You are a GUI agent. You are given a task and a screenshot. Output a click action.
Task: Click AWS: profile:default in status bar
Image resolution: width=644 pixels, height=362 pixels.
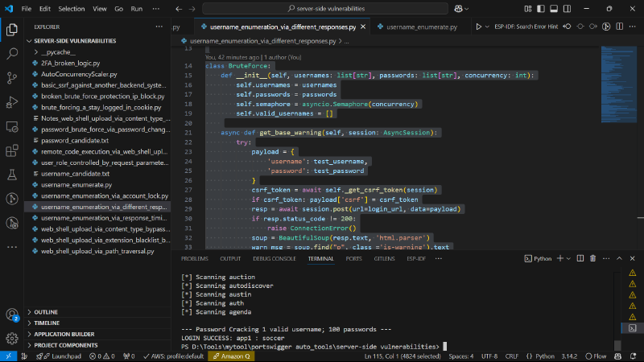173,356
